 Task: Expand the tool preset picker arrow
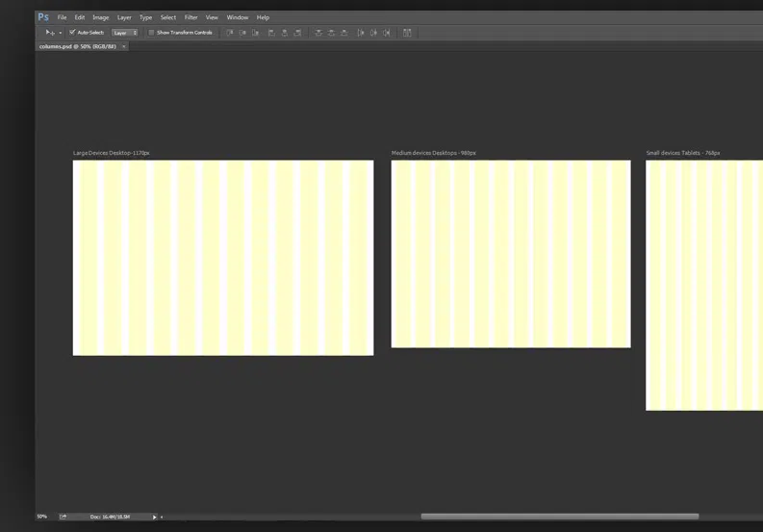point(60,33)
